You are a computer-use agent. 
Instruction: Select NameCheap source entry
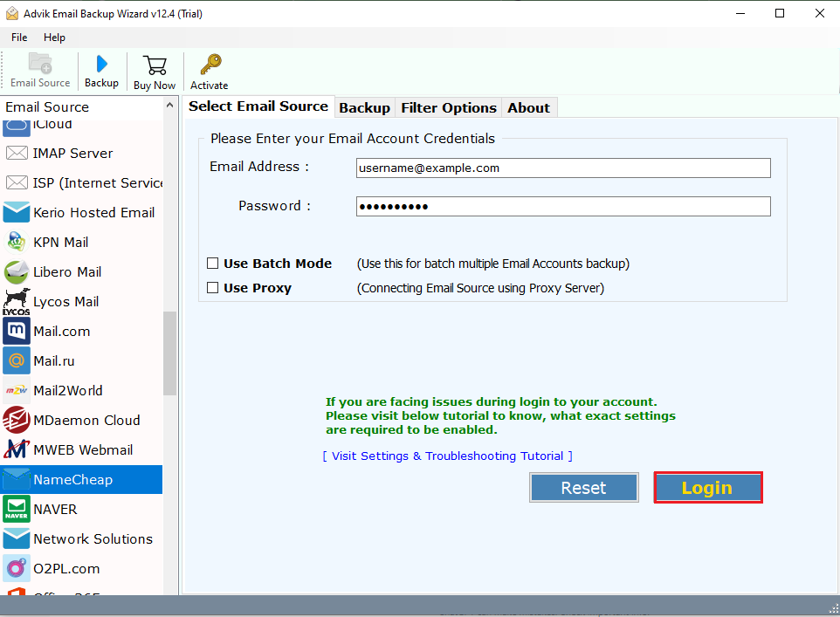[x=82, y=480]
